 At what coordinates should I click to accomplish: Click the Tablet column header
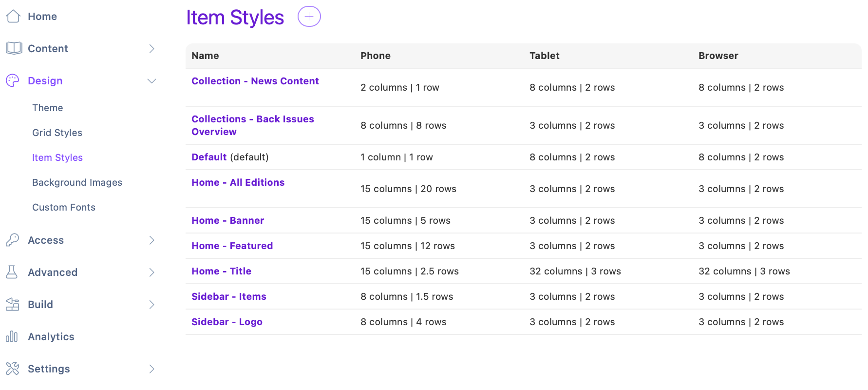click(x=545, y=56)
